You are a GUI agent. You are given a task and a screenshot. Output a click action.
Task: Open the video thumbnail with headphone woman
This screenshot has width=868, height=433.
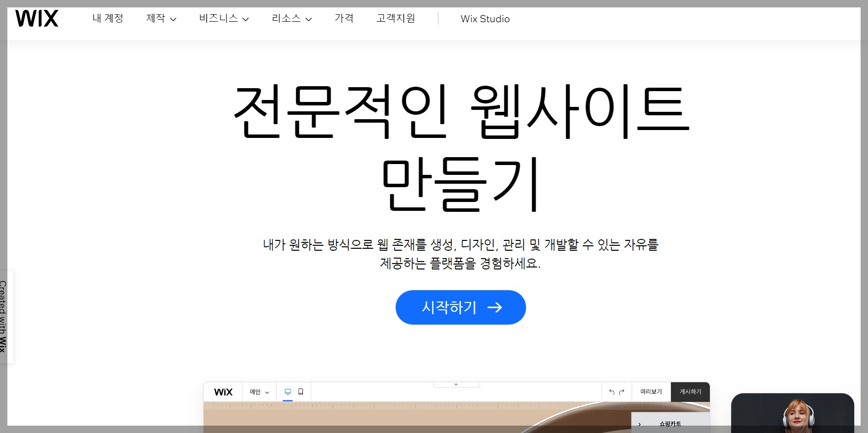793,413
